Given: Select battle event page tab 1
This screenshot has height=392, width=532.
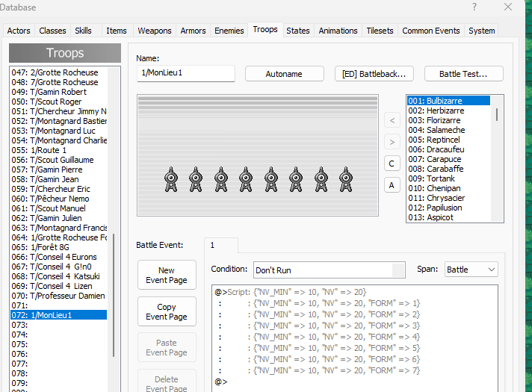Looking at the screenshot, I should pyautogui.click(x=221, y=245).
